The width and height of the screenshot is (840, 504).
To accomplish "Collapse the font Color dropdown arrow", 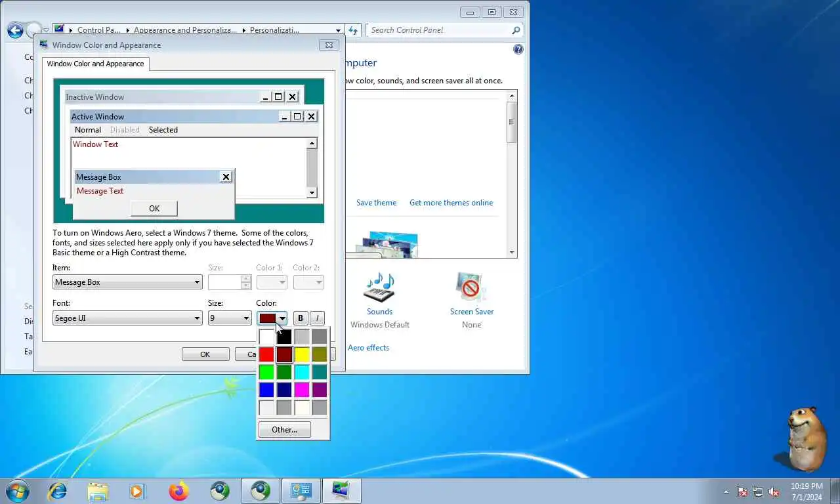I will coord(282,318).
